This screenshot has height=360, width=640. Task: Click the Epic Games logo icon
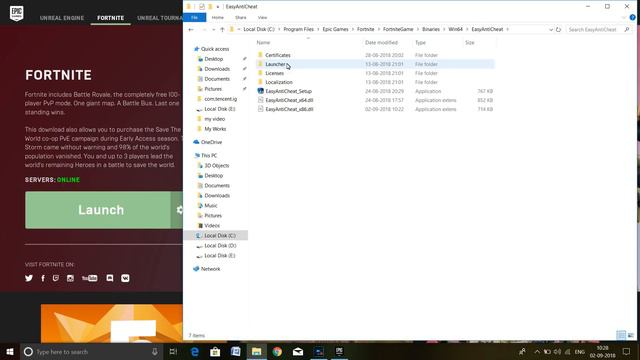coord(16,13)
